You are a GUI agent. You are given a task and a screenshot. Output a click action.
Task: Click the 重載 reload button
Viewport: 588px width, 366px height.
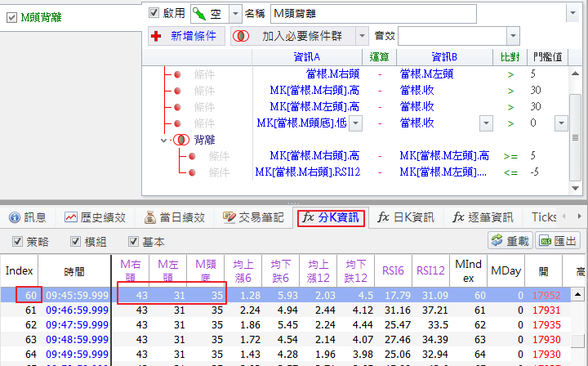[x=510, y=241]
